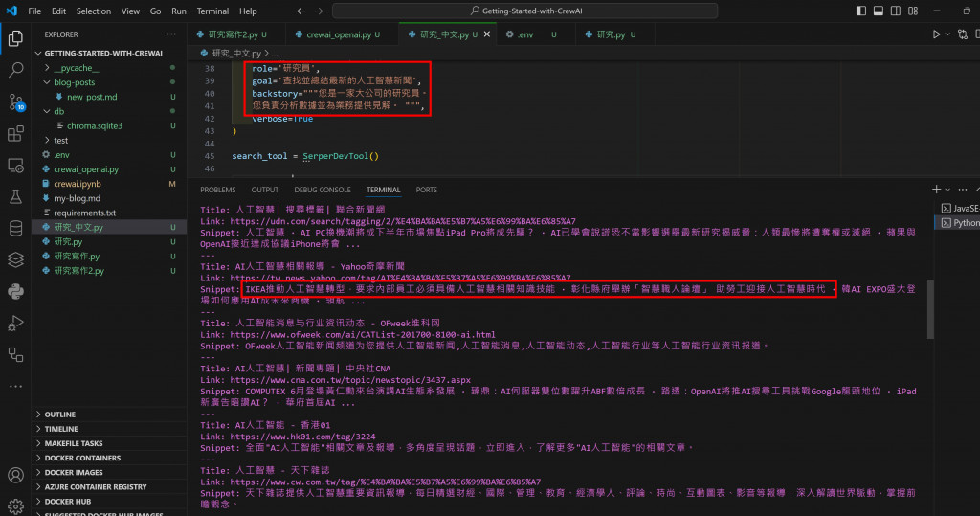Open the Accounts icon
980x516 pixels.
pos(15,476)
